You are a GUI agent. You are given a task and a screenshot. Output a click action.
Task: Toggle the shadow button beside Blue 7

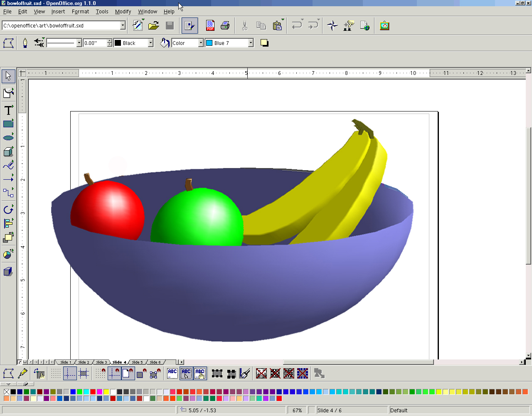tap(264, 43)
